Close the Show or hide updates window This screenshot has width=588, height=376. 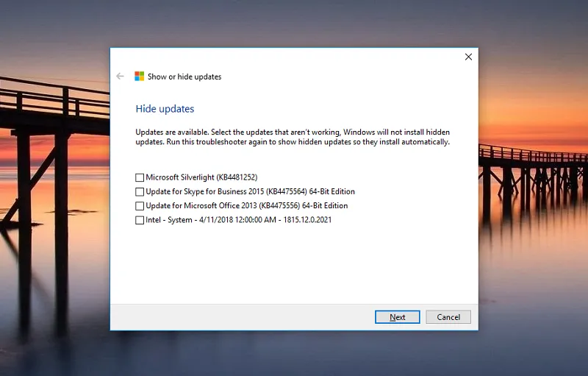[x=468, y=57]
